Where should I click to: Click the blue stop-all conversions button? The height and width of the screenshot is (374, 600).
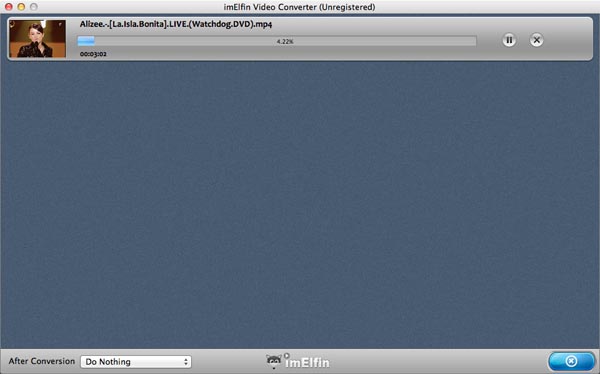coord(571,361)
